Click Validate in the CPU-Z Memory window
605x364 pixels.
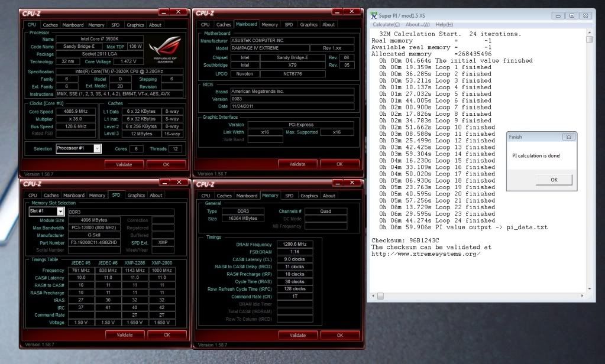point(297,336)
